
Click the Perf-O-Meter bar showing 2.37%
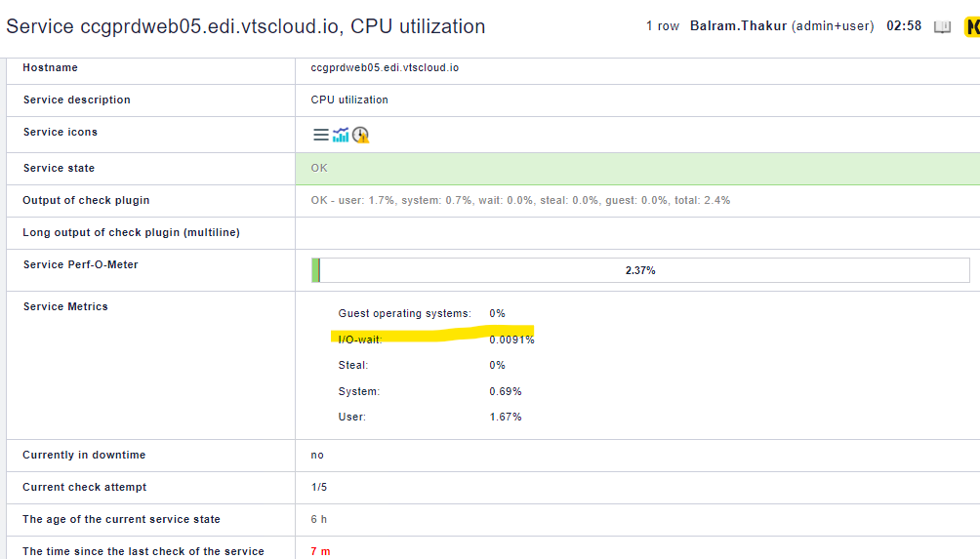639,270
